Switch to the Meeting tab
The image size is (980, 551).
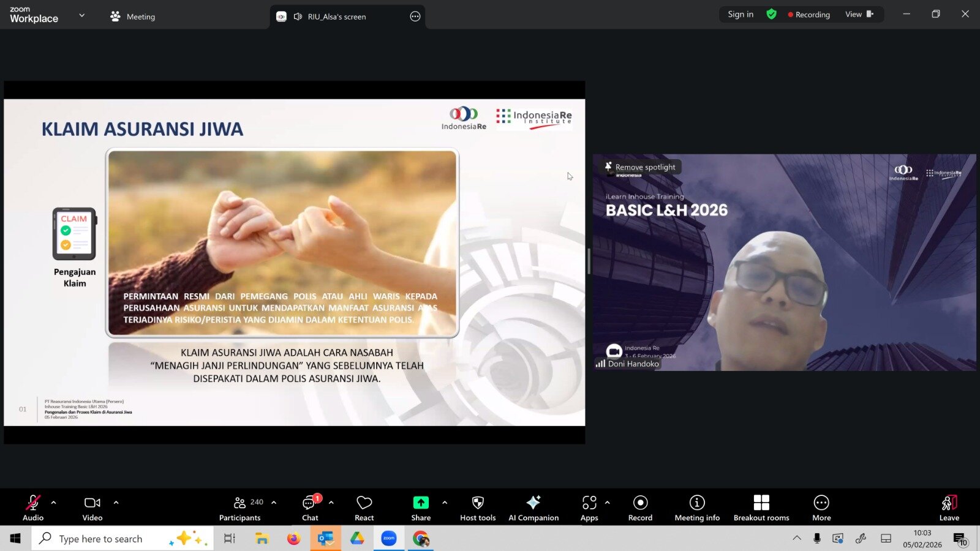[133, 17]
